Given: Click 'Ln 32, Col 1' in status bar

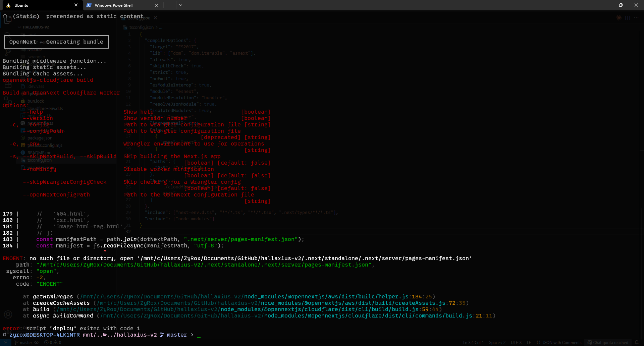Looking at the screenshot, I should [473, 342].
